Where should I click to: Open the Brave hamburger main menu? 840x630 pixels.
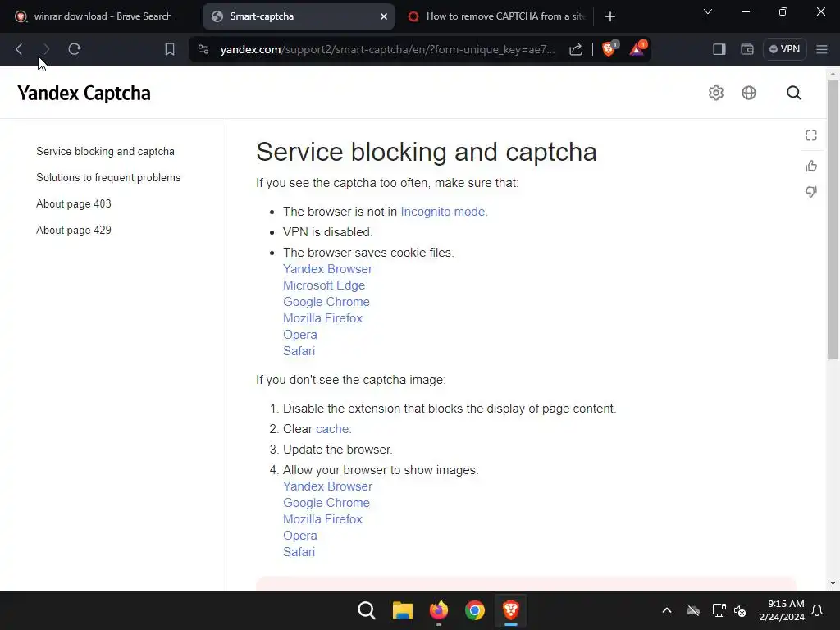click(x=822, y=49)
